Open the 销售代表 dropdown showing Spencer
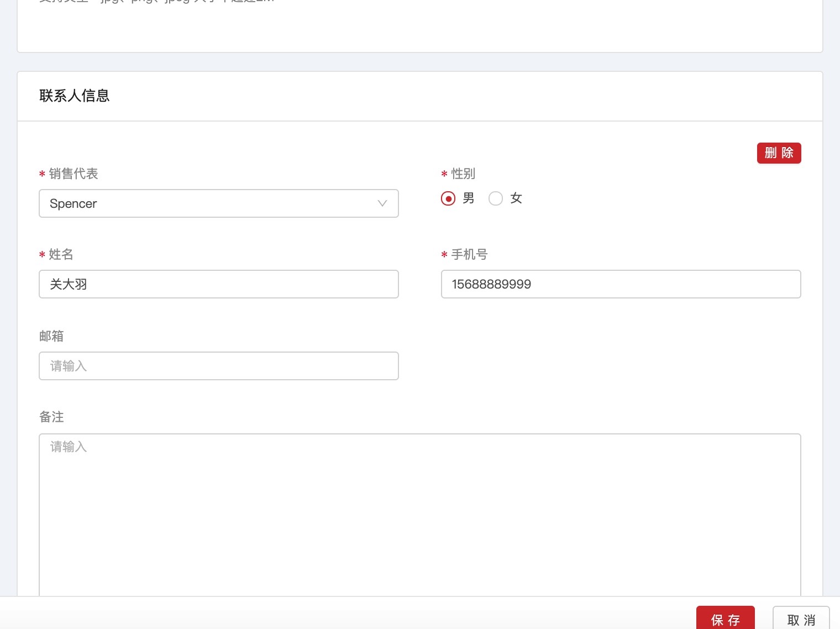 click(210, 203)
